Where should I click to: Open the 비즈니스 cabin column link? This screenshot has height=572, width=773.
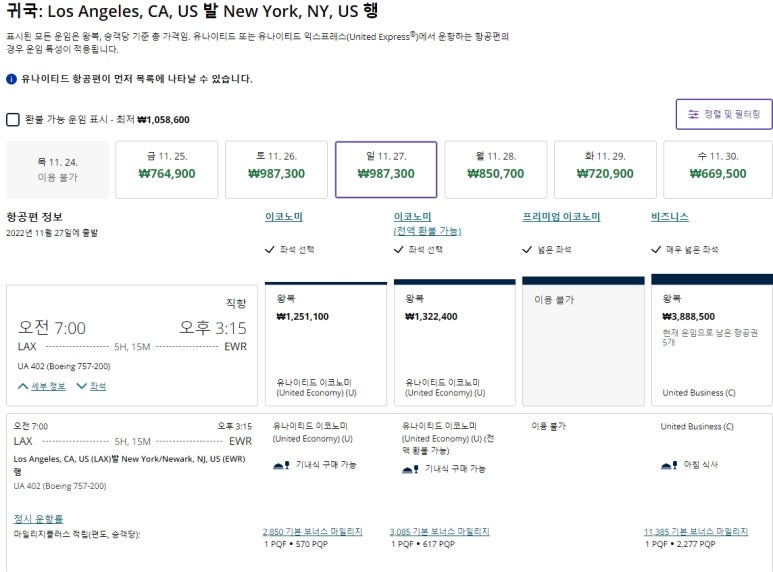669,216
